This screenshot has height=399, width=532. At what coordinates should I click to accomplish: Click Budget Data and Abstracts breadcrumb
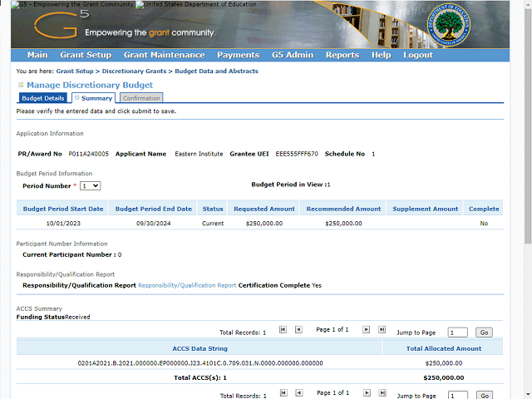(216, 71)
